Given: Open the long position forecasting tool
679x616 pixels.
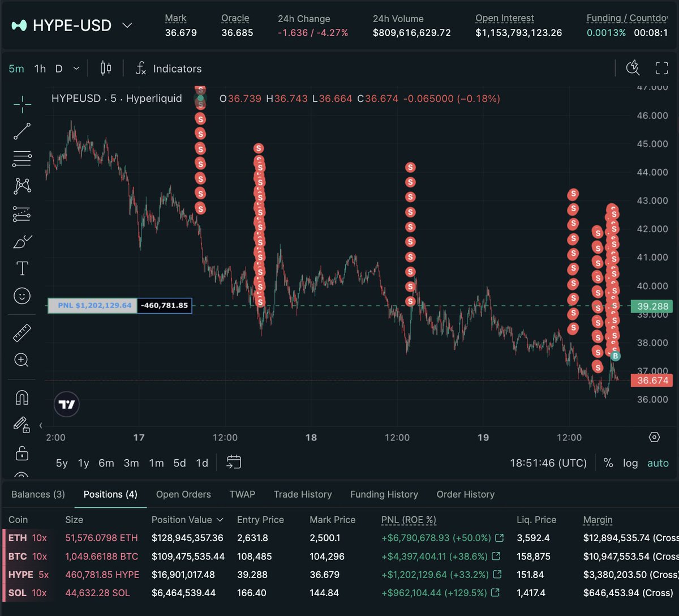Looking at the screenshot, I should coord(22,213).
